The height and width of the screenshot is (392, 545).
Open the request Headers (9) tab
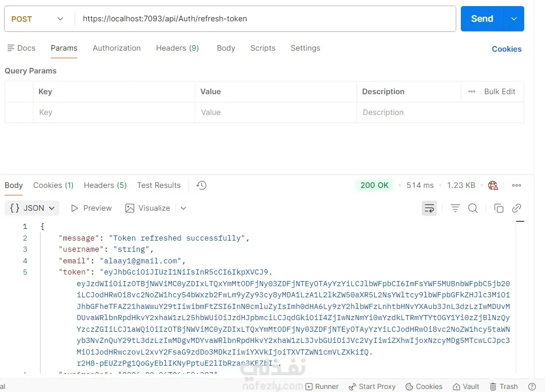click(x=177, y=48)
